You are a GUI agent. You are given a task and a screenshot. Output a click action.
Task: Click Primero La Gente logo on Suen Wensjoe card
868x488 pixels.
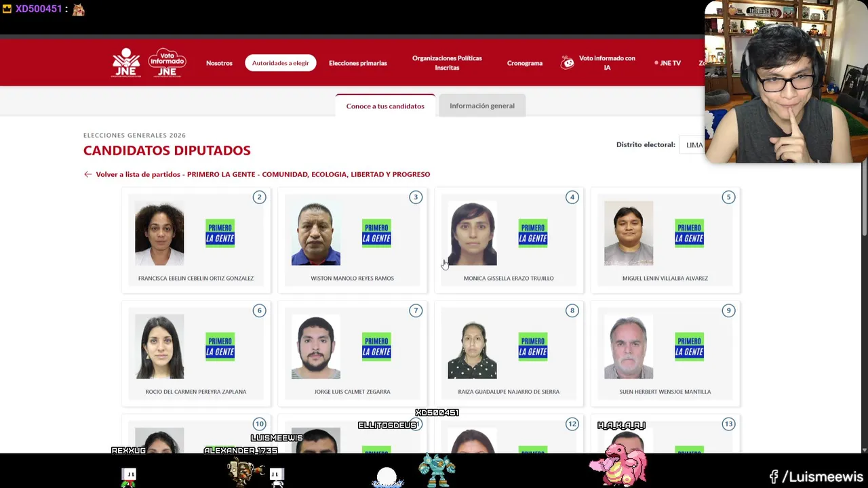(x=690, y=346)
